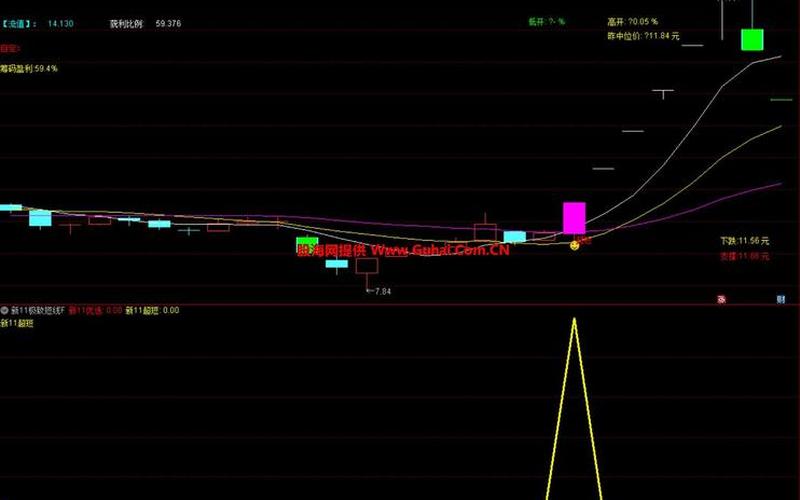Click the 筹码盈利 59.4% label
Viewport: 800px width, 500px height.
(29, 69)
